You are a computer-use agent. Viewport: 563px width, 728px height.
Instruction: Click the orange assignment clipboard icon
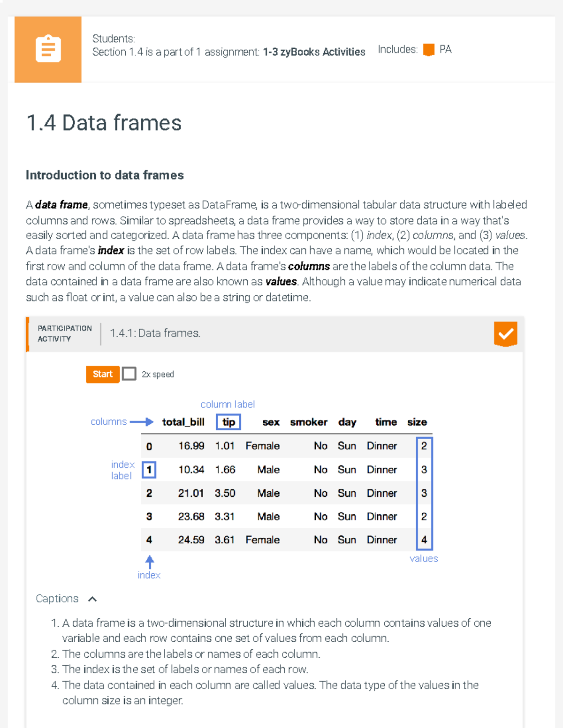point(47,49)
